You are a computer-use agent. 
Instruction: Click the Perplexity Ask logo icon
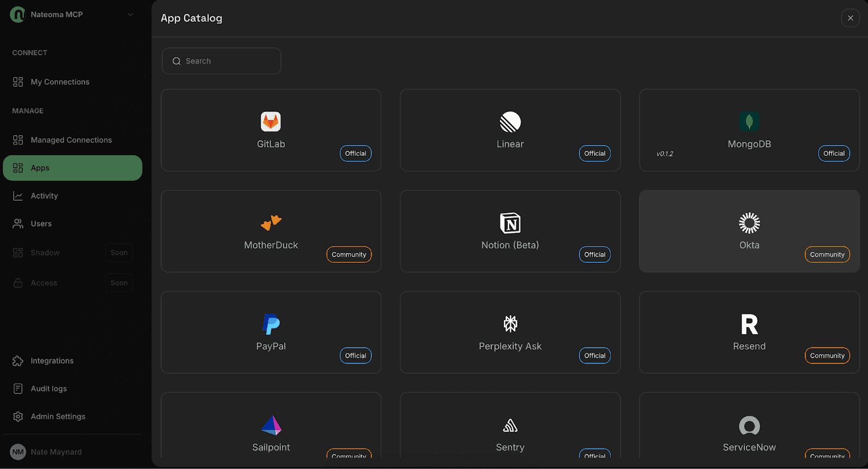[x=510, y=324]
